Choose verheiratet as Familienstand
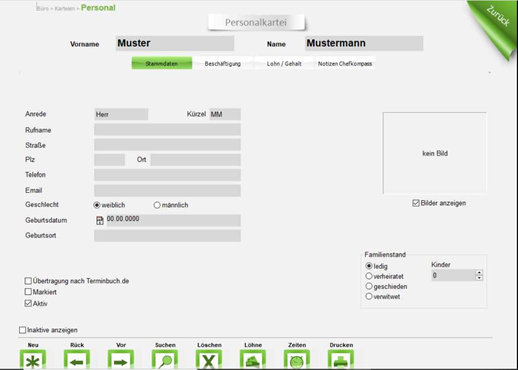Image resolution: width=518 pixels, height=370 pixels. point(369,276)
